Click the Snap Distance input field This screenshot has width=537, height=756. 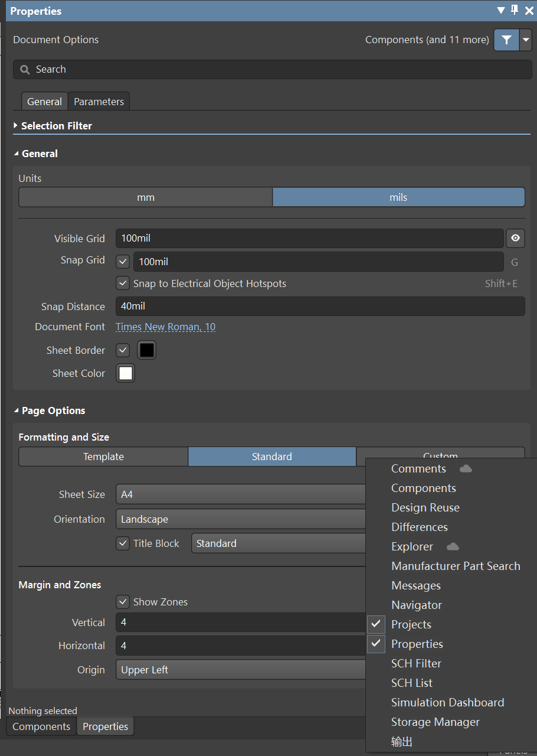click(320, 307)
